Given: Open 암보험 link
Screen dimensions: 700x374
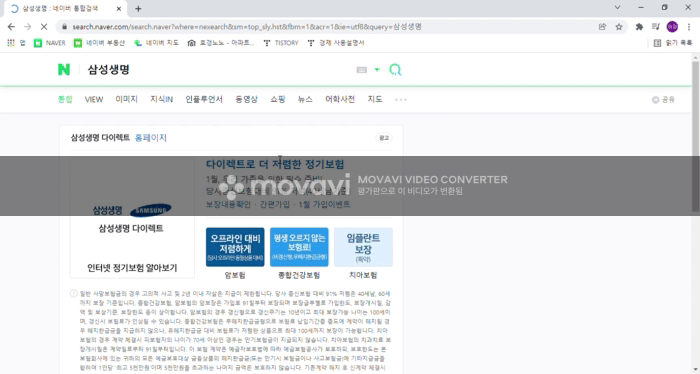Looking at the screenshot, I should 235,275.
